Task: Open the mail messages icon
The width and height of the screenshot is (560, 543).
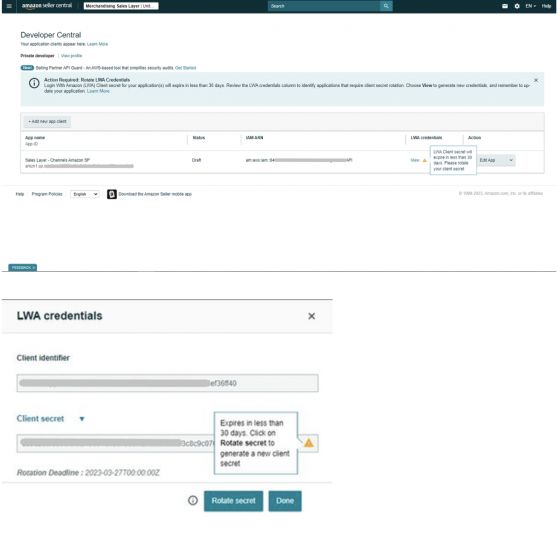Action: pyautogui.click(x=505, y=6)
